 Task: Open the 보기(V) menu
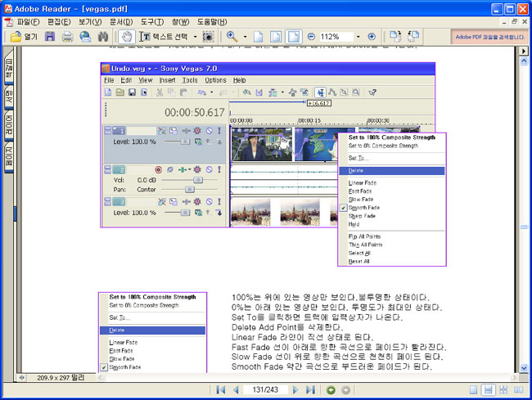90,22
